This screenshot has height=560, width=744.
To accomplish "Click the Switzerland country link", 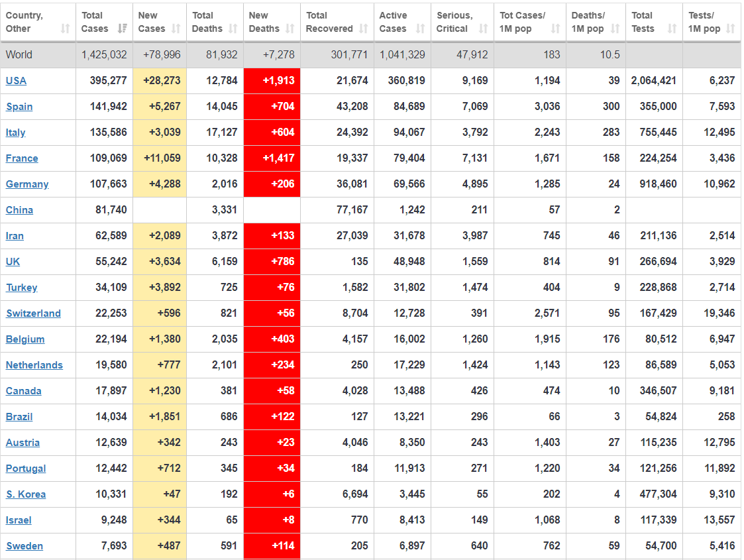I will click(33, 313).
